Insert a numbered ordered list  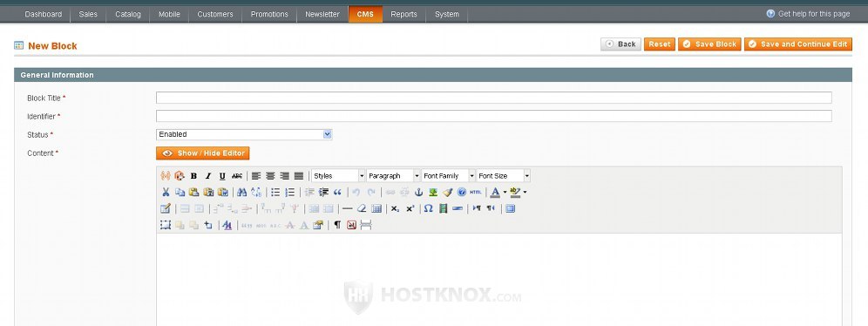pos(289,192)
